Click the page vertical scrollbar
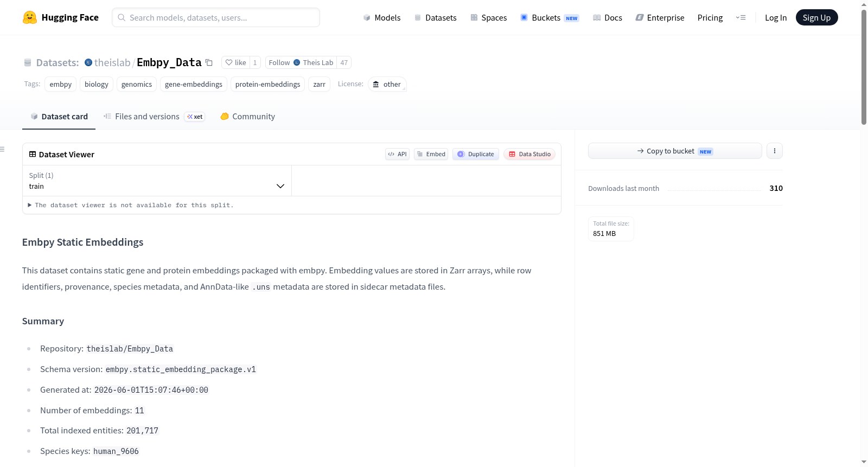The image size is (868, 467). pos(864,68)
